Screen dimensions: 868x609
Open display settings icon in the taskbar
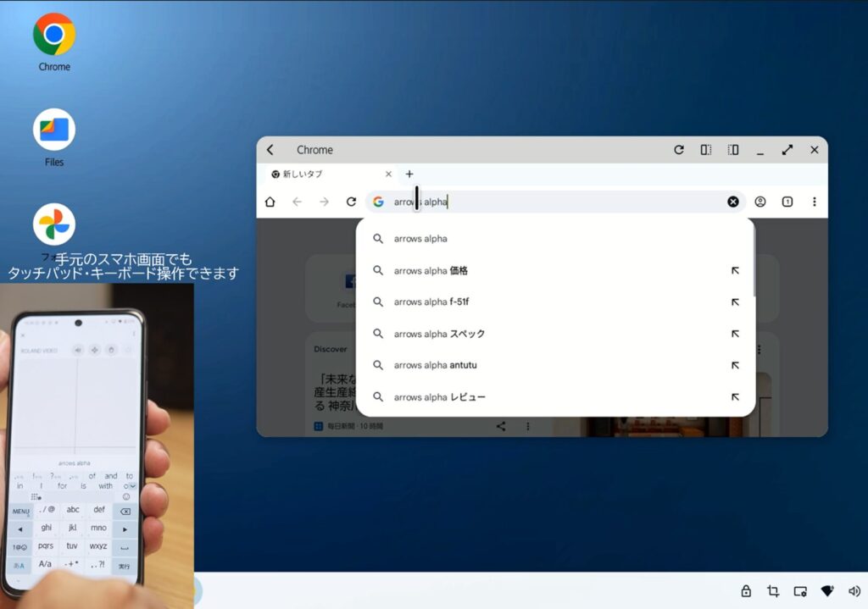click(800, 591)
